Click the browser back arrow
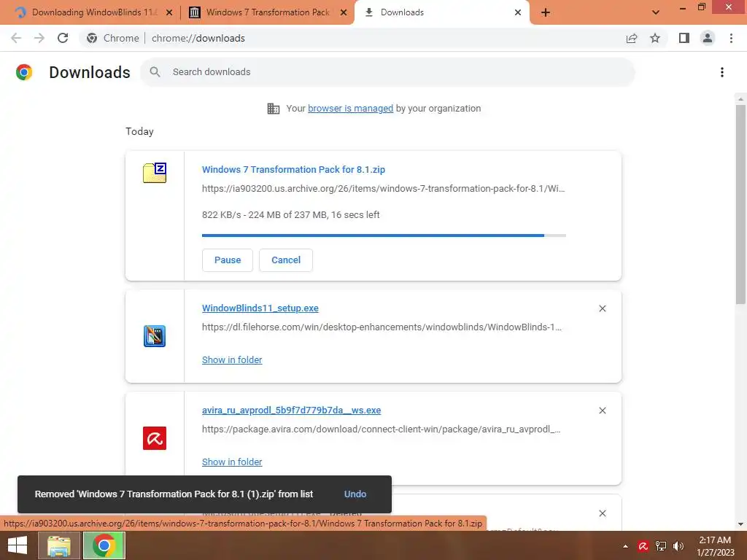747x560 pixels. [x=16, y=38]
